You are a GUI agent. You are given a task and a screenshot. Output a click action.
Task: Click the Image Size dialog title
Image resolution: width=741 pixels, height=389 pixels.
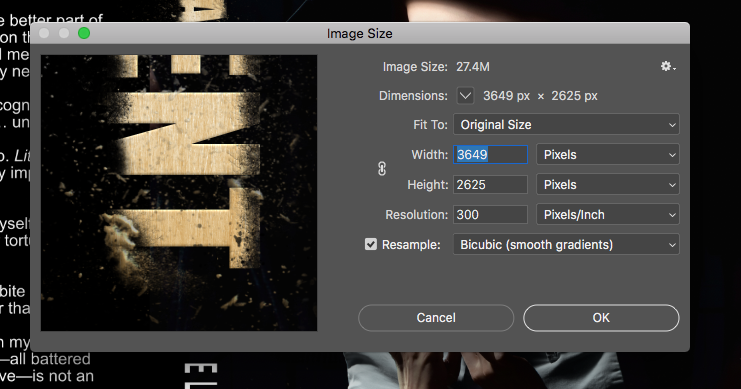[x=360, y=34]
